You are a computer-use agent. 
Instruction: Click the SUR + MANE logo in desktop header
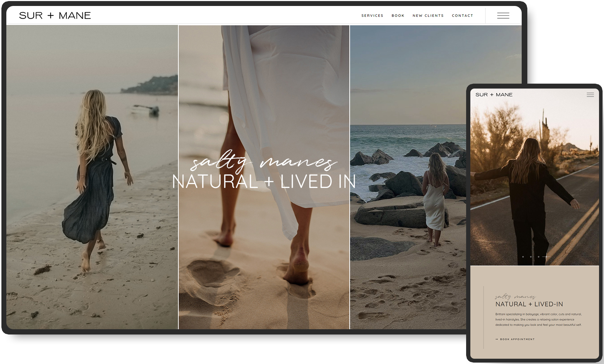[x=55, y=15]
